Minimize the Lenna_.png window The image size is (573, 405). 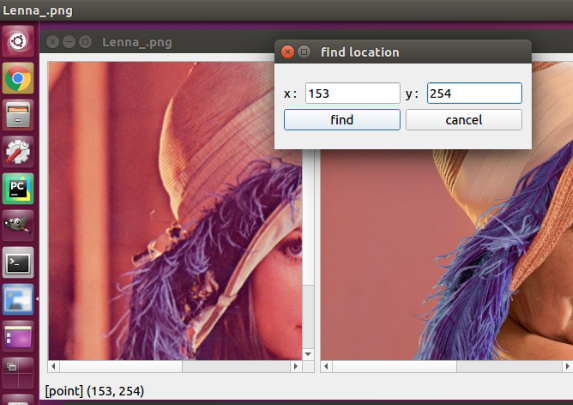point(69,42)
